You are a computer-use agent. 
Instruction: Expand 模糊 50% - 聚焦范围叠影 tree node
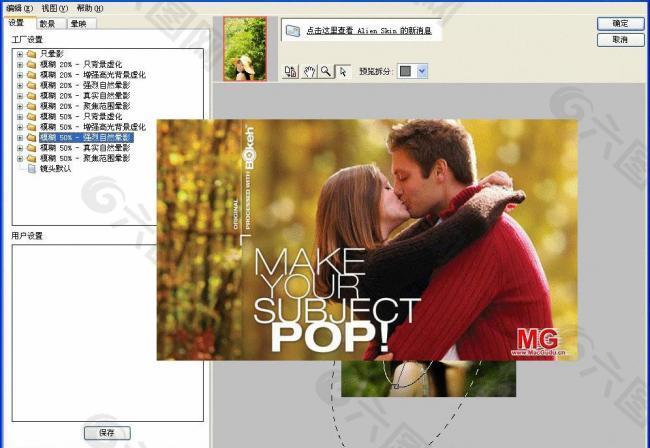19,158
